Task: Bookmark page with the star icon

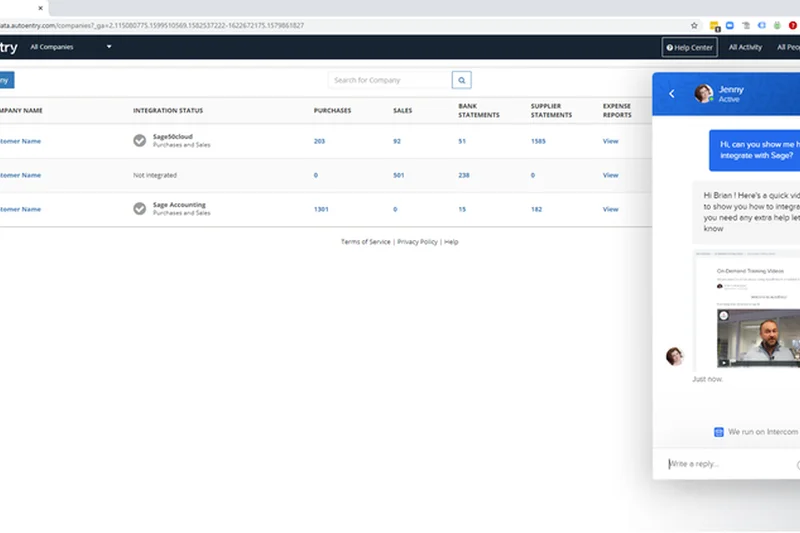Action: click(694, 25)
